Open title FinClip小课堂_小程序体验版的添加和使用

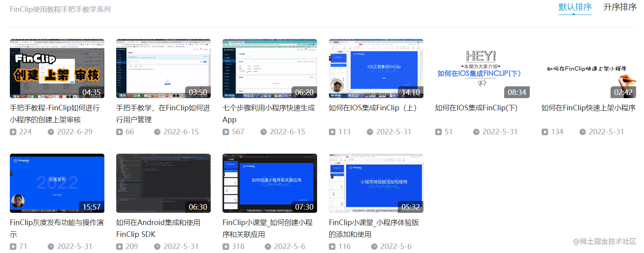click(374, 228)
